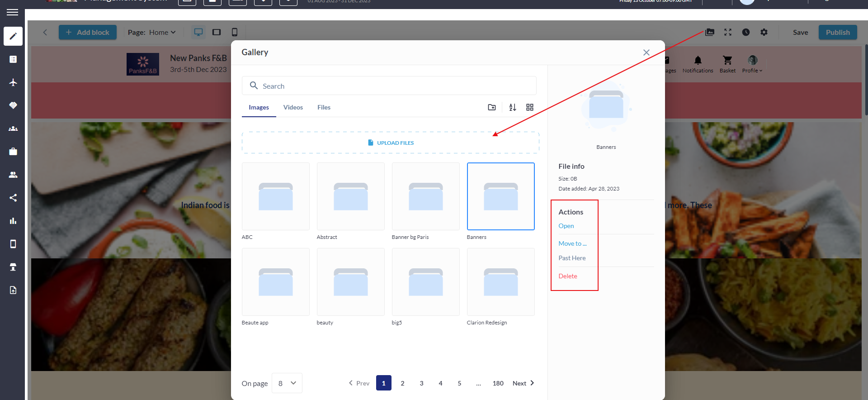Image resolution: width=868 pixels, height=400 pixels.
Task: Open the two-person contacts icon in sidebar
Action: [13, 175]
